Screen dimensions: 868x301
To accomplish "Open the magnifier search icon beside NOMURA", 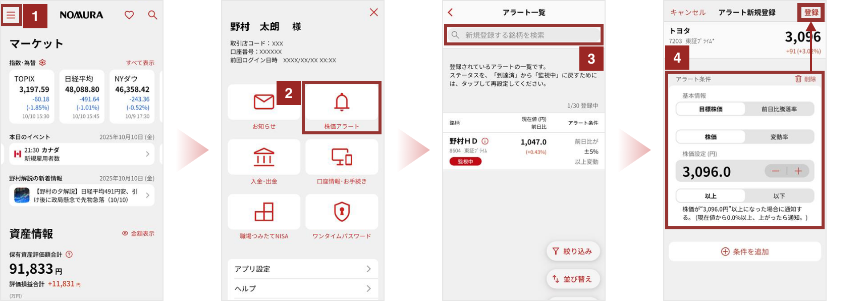I will (152, 15).
